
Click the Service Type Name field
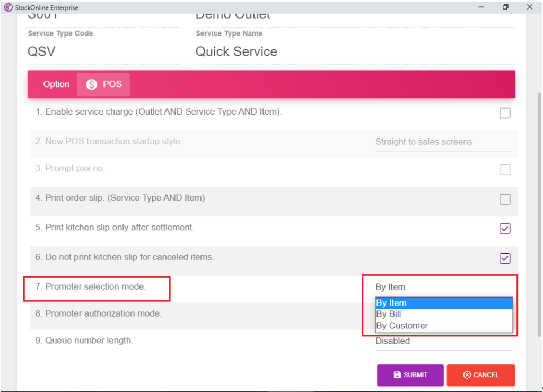[x=355, y=51]
